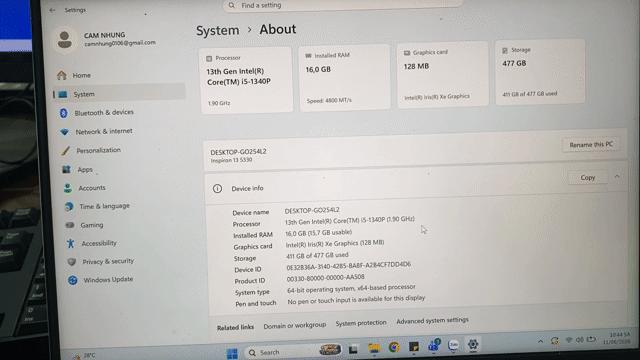Copy the device info
This screenshot has height=360, width=640.
click(x=587, y=178)
